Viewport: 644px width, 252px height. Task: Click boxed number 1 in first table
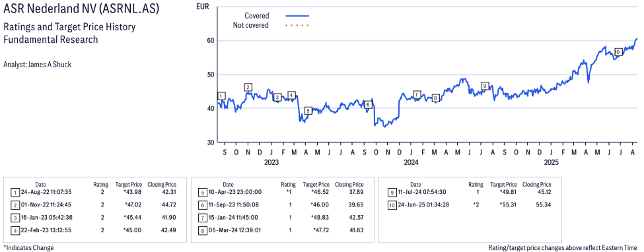click(x=15, y=192)
